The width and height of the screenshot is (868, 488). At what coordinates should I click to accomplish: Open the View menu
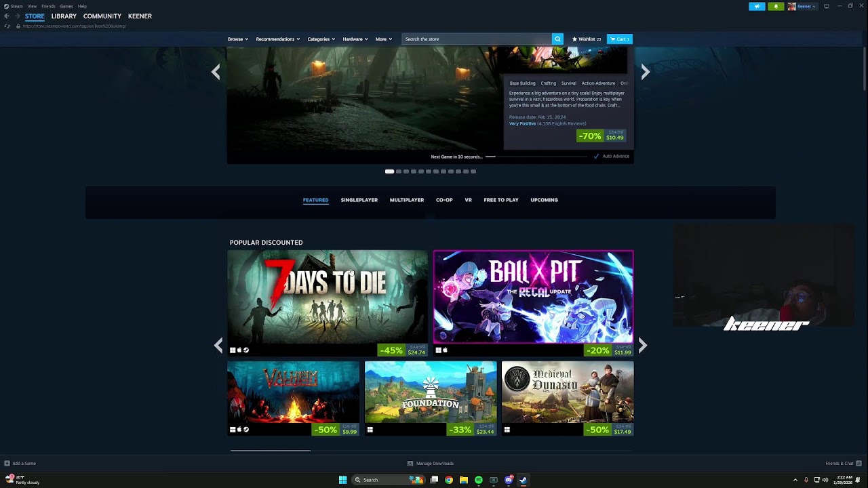32,6
